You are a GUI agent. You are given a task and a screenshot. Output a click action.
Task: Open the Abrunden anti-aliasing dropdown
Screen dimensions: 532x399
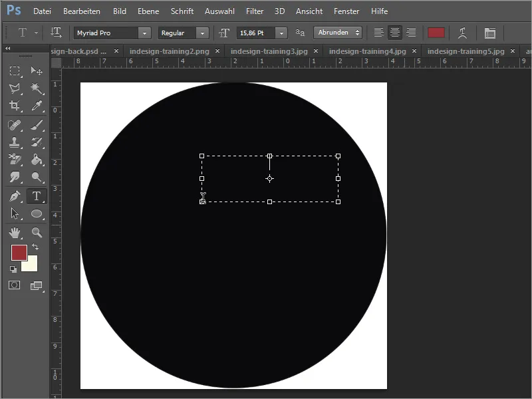(338, 33)
